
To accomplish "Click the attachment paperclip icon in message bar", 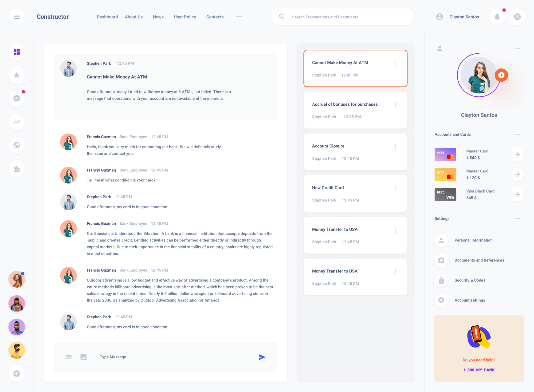I will [68, 357].
